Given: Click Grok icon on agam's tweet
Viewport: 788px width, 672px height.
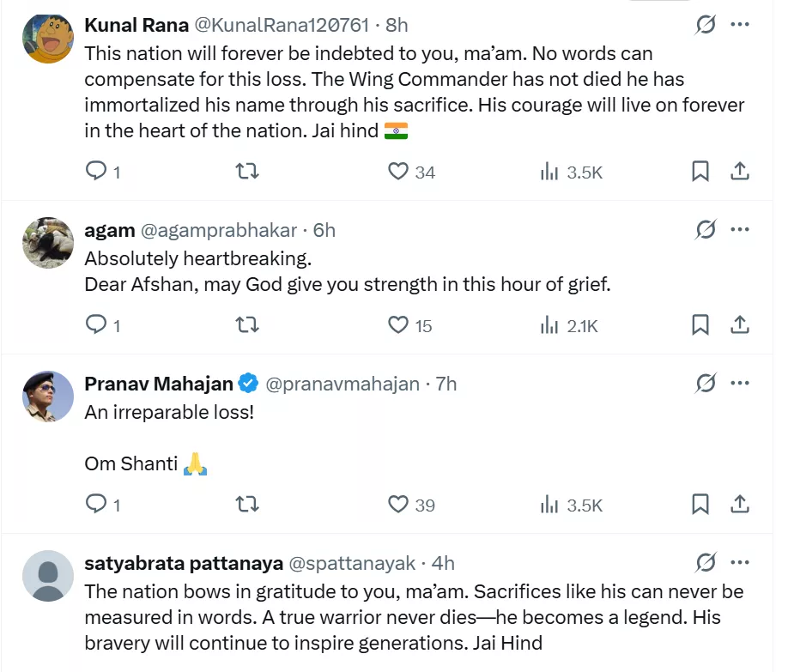Looking at the screenshot, I should (706, 230).
